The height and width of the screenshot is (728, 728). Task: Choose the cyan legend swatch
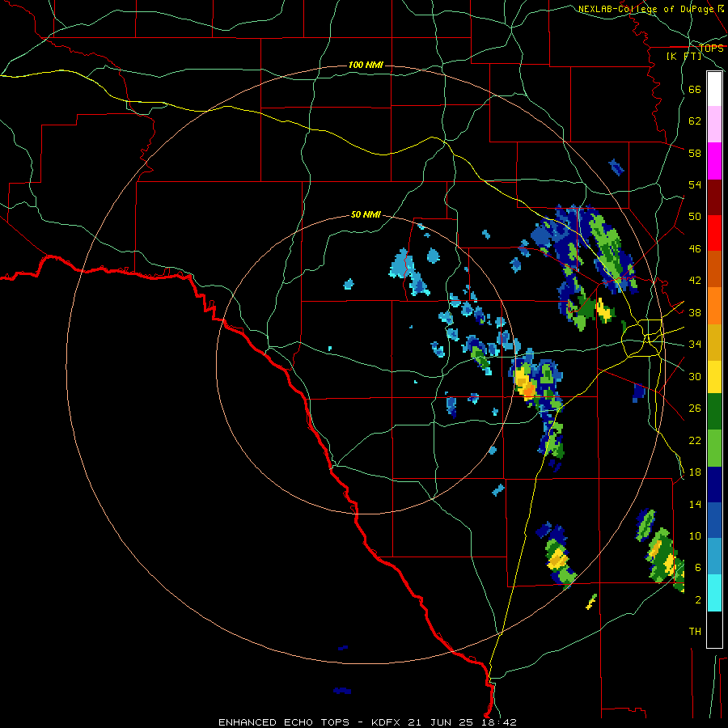714,593
